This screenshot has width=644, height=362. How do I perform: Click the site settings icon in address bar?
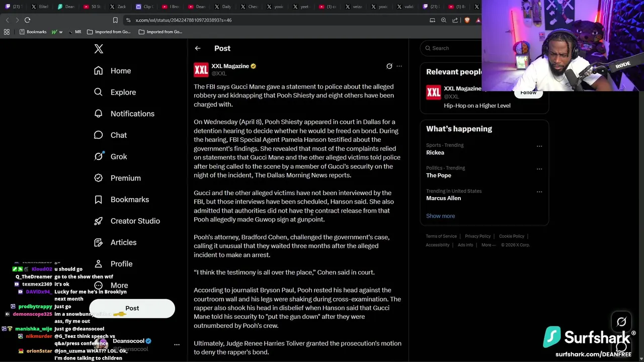[x=128, y=20]
